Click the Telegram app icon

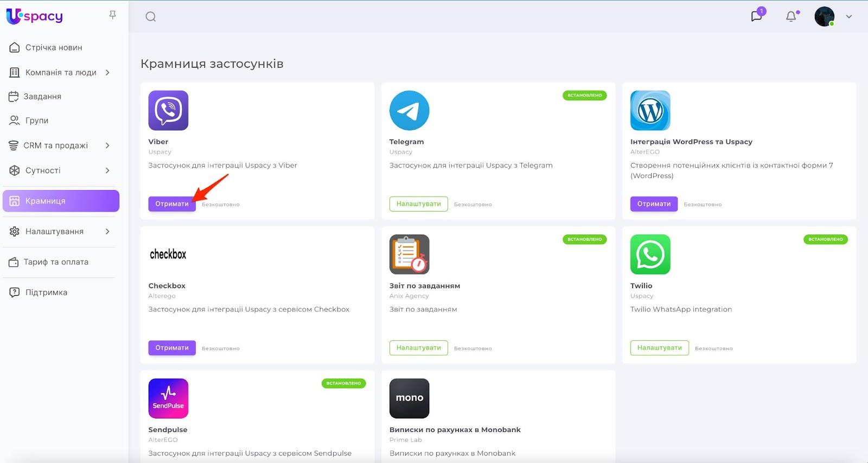[x=409, y=111]
